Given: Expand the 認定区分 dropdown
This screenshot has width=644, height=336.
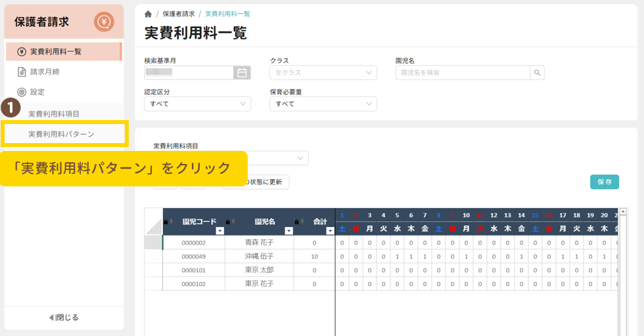Looking at the screenshot, I should [x=197, y=104].
